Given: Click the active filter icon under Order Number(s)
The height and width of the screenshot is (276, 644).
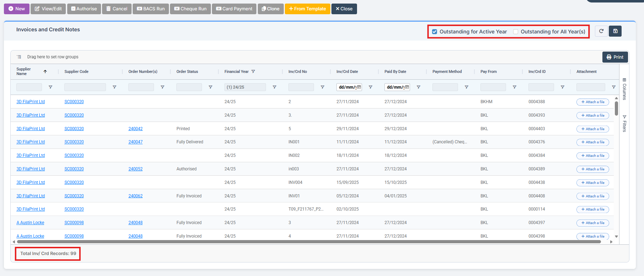Looking at the screenshot, I should [x=163, y=87].
